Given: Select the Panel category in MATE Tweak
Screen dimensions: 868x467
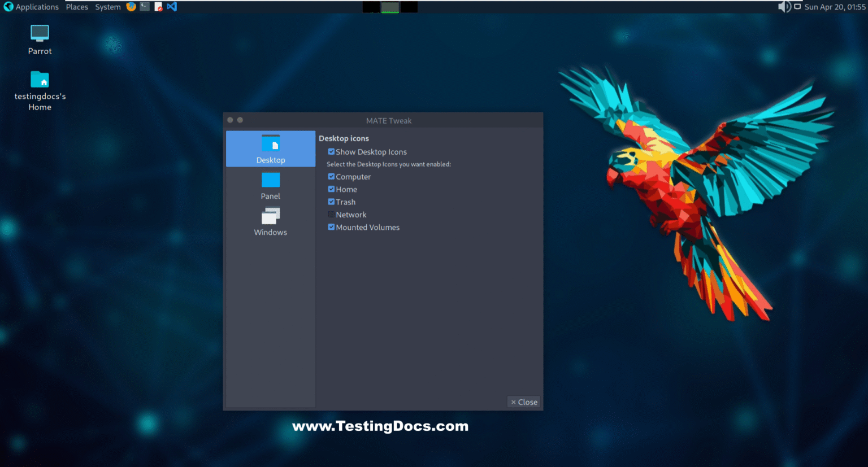Looking at the screenshot, I should click(x=270, y=186).
